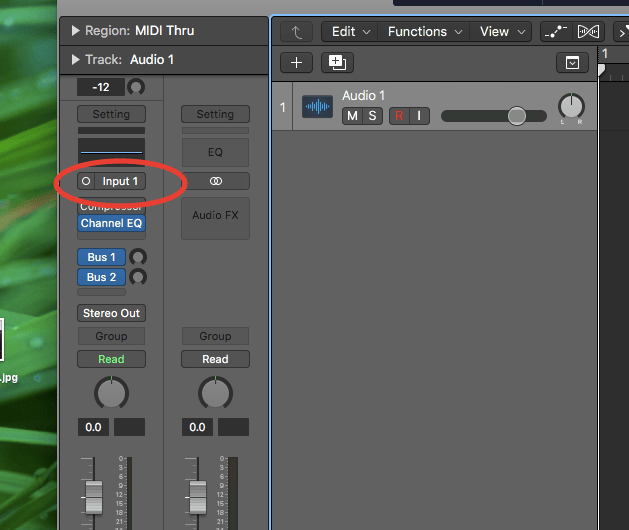
Task: Toggle stereo format on output strip
Action: pyautogui.click(x=215, y=181)
